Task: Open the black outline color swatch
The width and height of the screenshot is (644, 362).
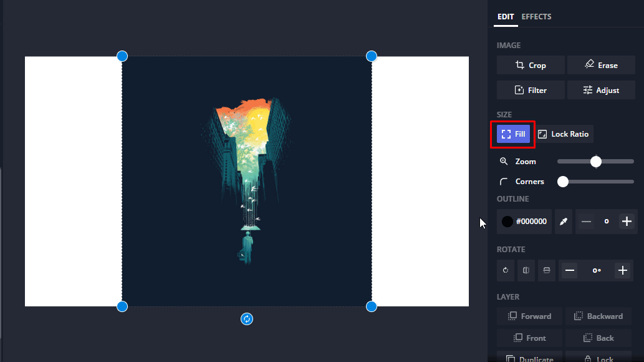Action: click(507, 222)
